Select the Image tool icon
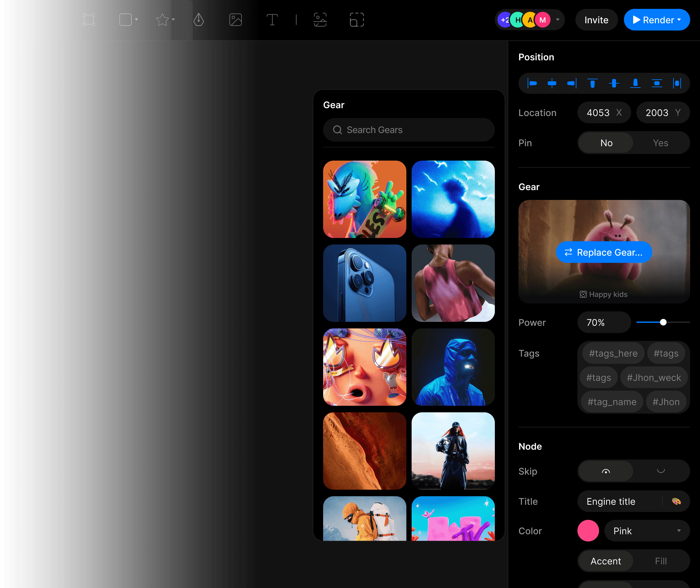Image resolution: width=700 pixels, height=588 pixels. [x=235, y=20]
